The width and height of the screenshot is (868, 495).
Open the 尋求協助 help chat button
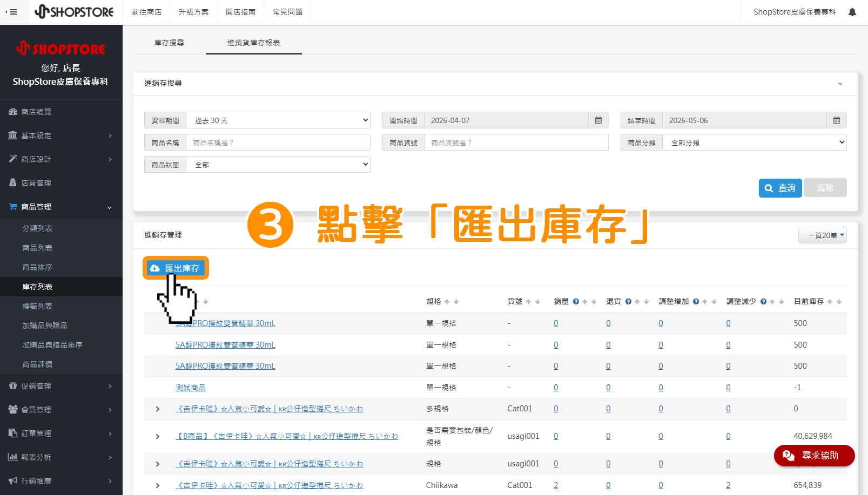(815, 456)
